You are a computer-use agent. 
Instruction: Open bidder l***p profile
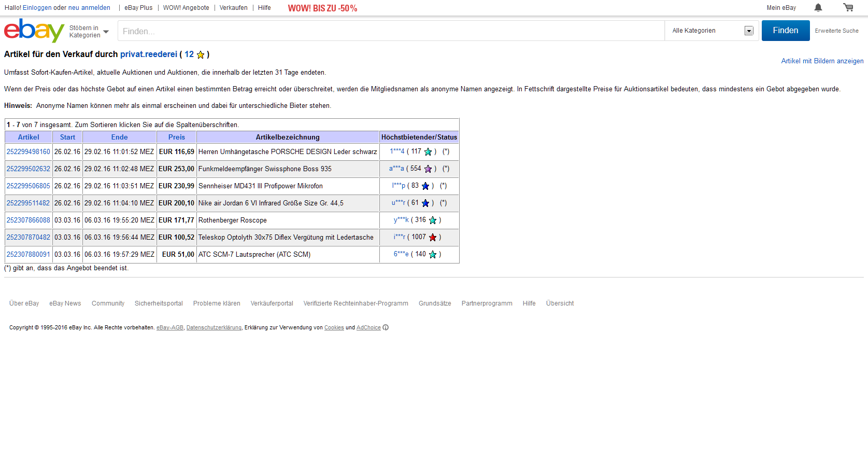[399, 185]
